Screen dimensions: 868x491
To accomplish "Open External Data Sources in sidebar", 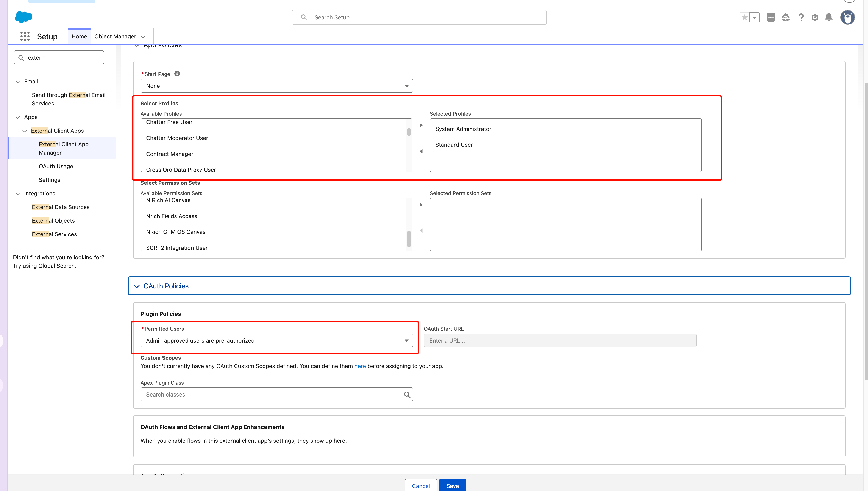I will 61,207.
